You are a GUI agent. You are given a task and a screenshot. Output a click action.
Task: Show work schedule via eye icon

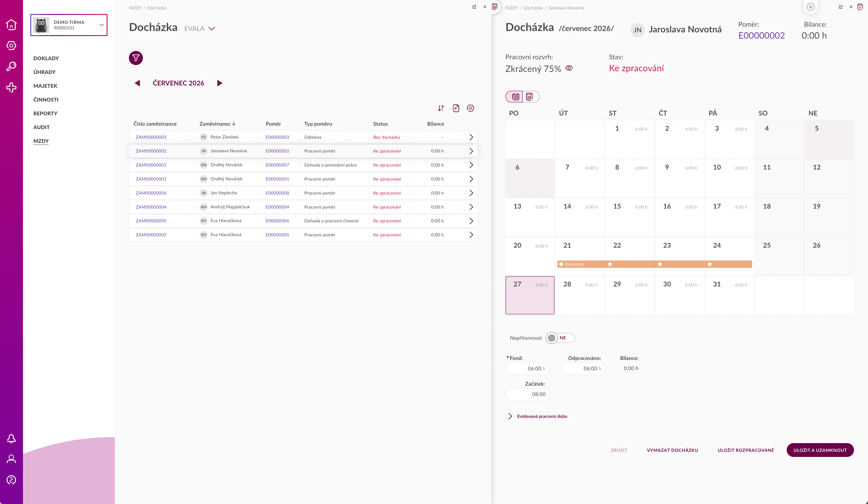pos(569,68)
